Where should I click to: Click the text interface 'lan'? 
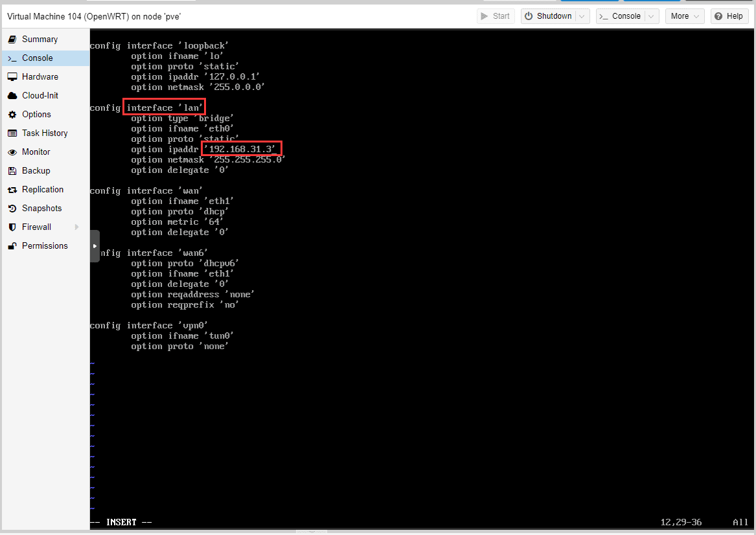(165, 108)
